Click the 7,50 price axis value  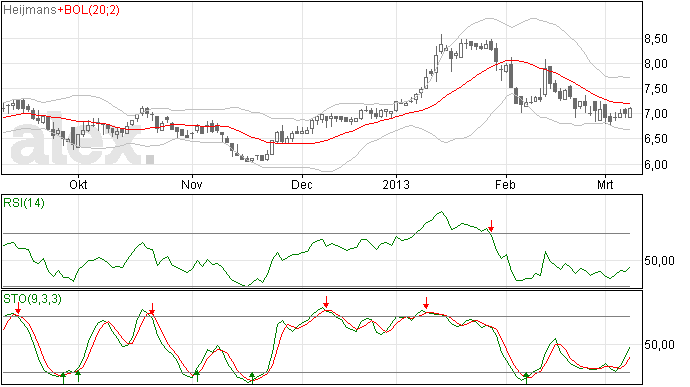656,89
